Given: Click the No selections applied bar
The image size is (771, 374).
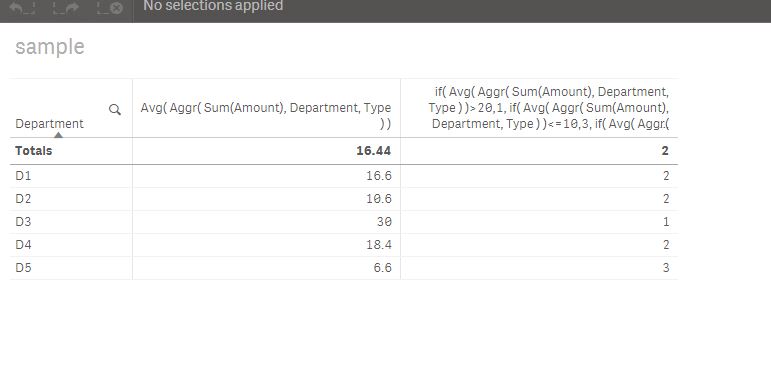Looking at the screenshot, I should 213,6.
